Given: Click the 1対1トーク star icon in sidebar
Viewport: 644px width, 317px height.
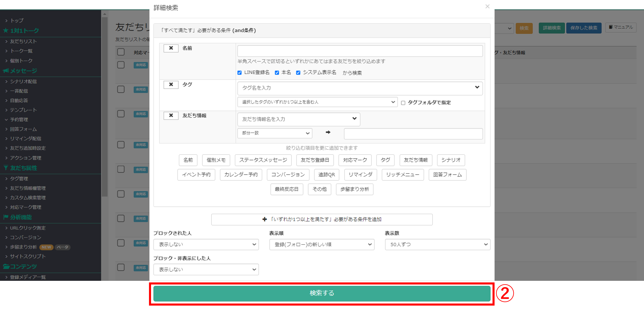Looking at the screenshot, I should (6, 30).
